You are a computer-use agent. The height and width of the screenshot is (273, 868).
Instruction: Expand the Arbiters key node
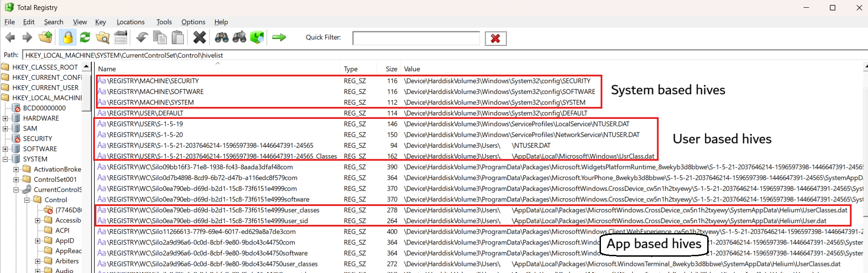point(38,261)
